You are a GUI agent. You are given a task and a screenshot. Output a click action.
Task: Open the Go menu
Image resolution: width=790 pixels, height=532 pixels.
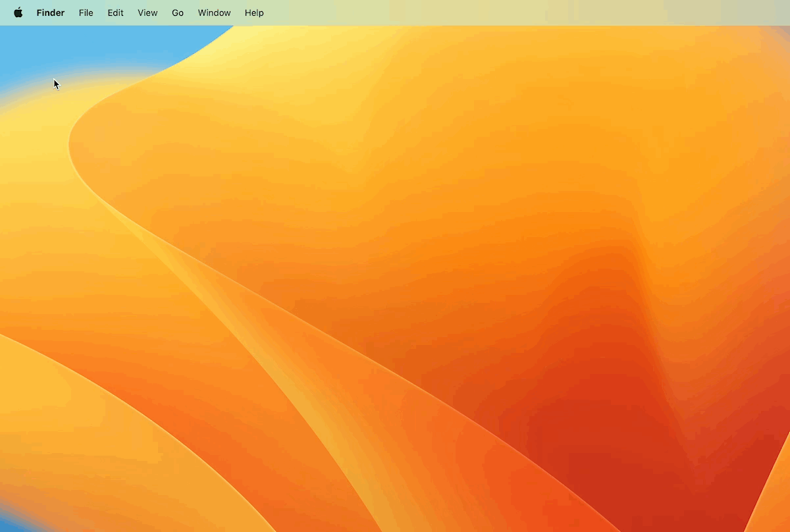178,13
